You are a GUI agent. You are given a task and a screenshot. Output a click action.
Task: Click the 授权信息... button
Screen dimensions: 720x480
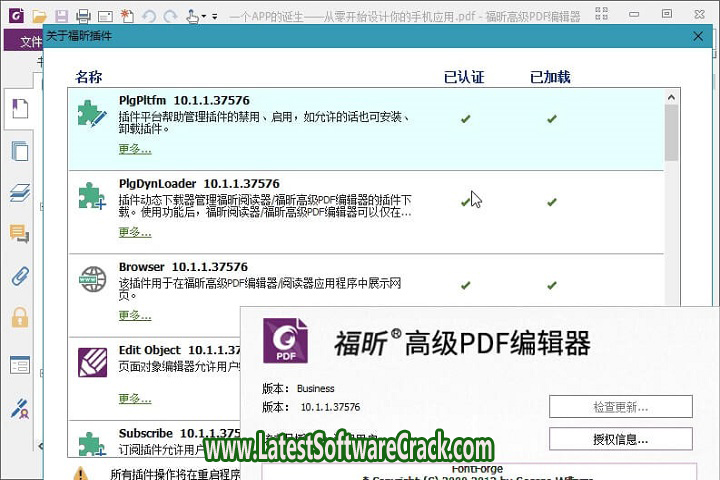pyautogui.click(x=620, y=439)
